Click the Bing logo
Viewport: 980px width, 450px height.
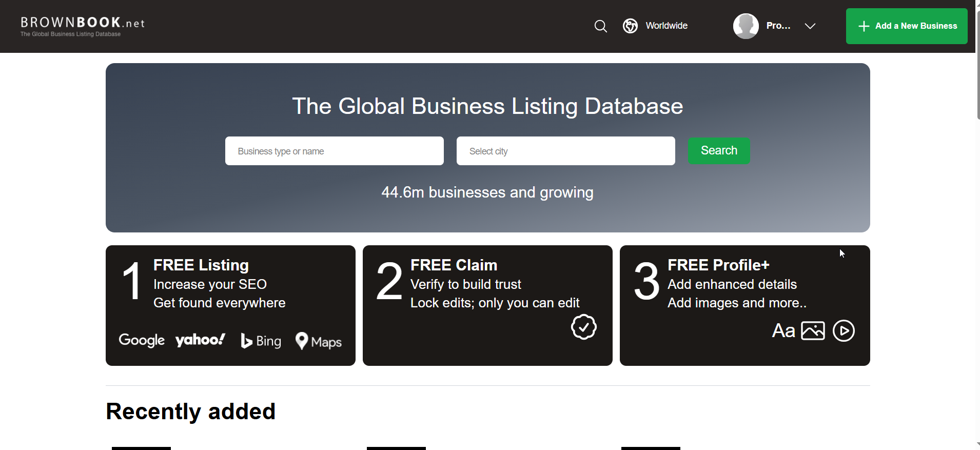261,341
